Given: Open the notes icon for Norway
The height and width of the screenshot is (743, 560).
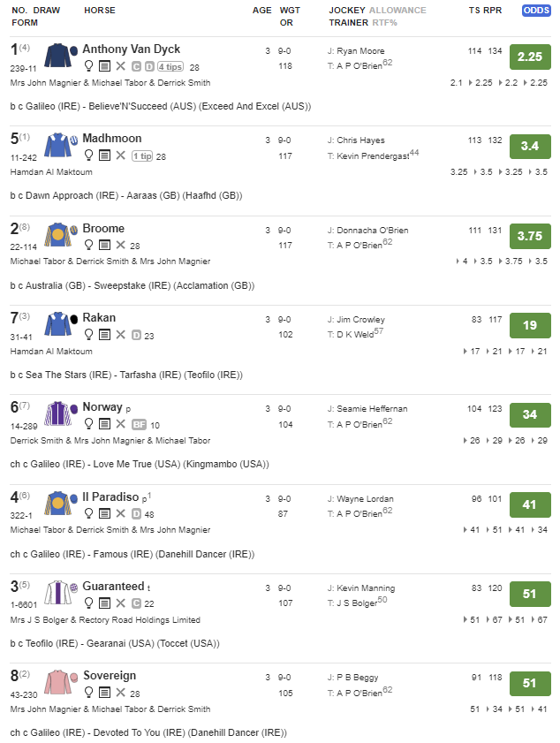Looking at the screenshot, I should pyautogui.click(x=104, y=425).
